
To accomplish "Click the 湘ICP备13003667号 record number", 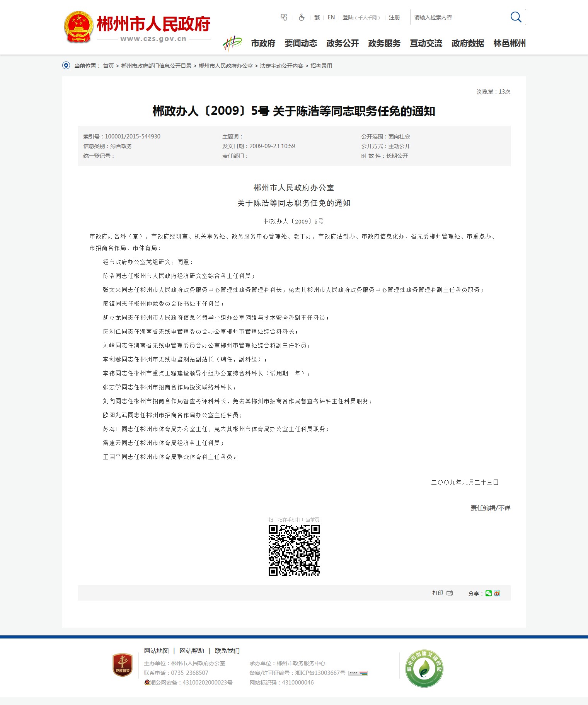I will coord(320,673).
